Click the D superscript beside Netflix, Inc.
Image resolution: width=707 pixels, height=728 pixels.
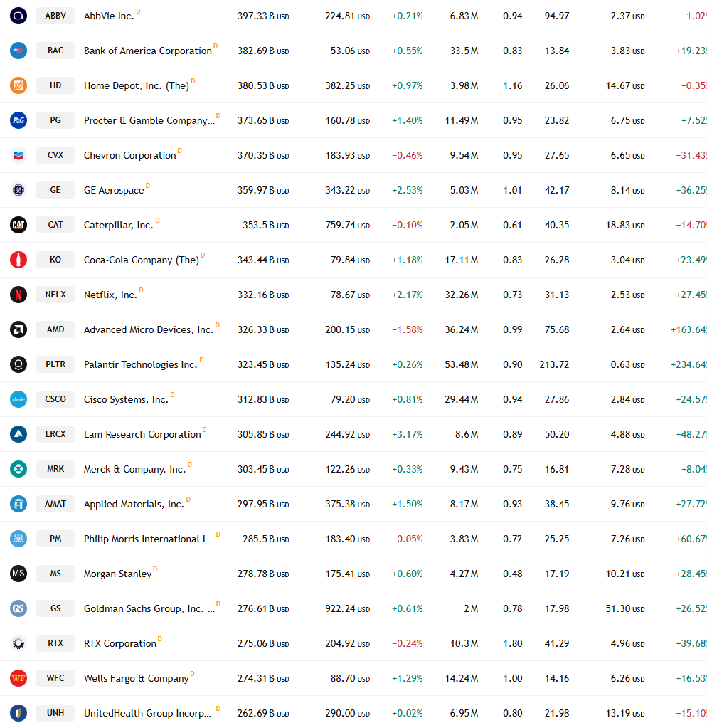(141, 290)
